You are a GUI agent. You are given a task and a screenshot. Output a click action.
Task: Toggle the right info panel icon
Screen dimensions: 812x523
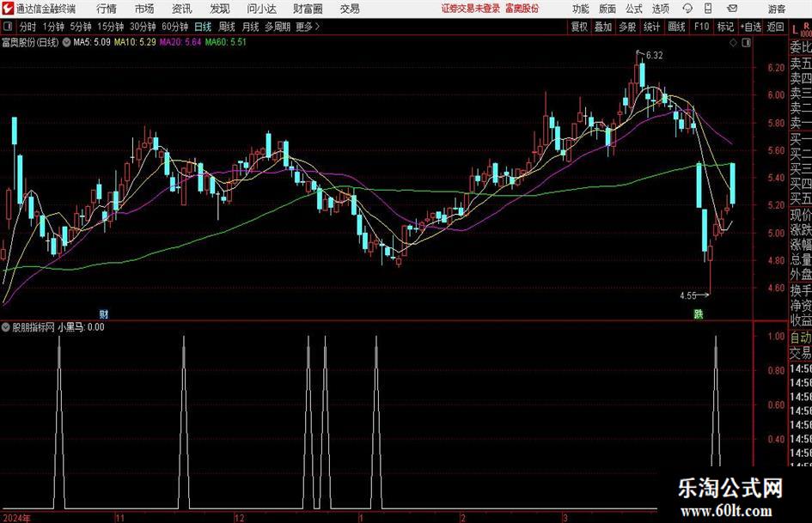[746, 43]
